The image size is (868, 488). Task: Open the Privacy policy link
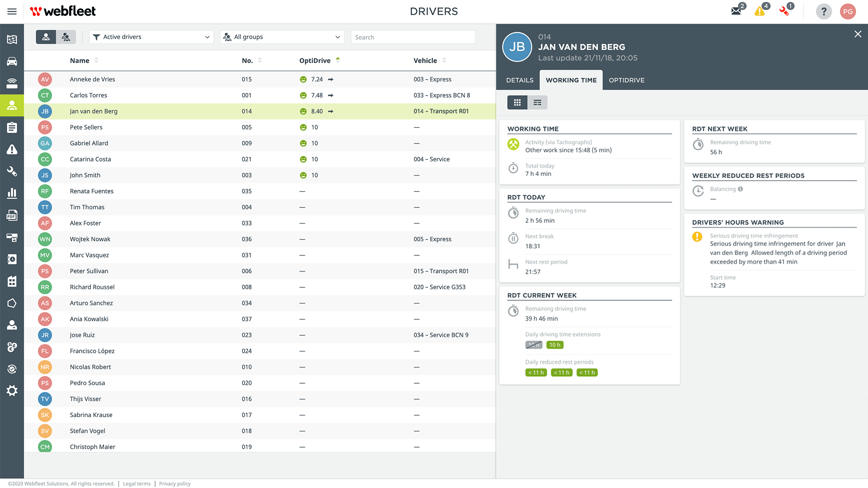[175, 483]
